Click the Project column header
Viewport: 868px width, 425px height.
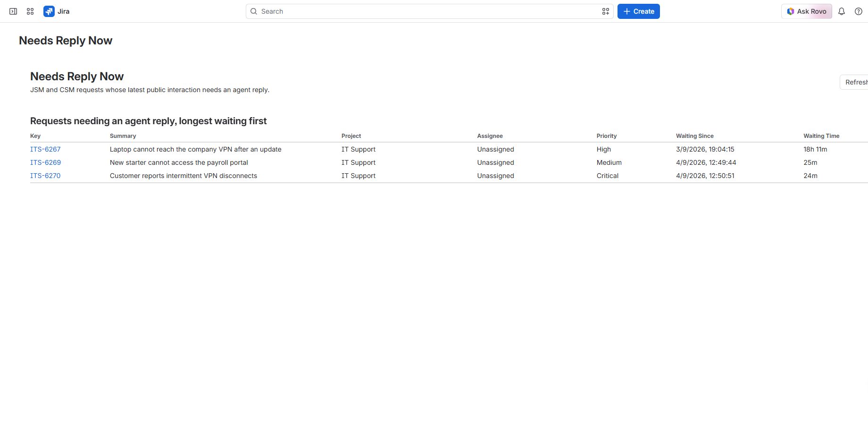pos(351,136)
